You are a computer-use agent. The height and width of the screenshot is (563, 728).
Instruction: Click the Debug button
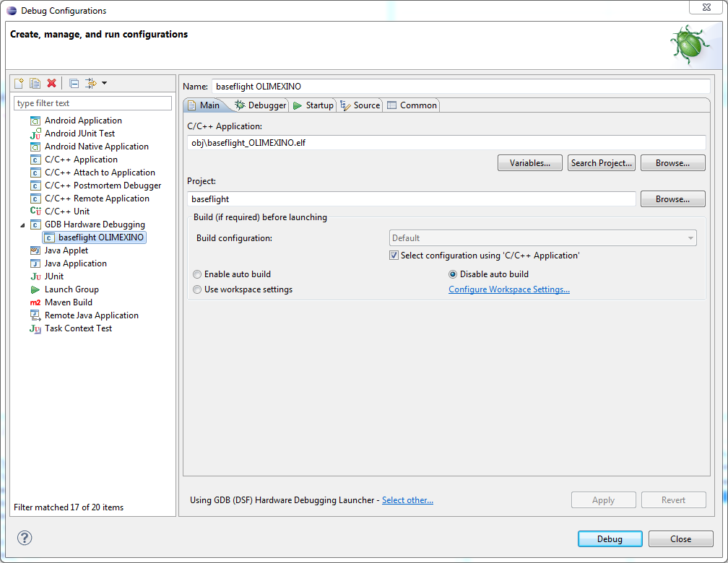610,539
